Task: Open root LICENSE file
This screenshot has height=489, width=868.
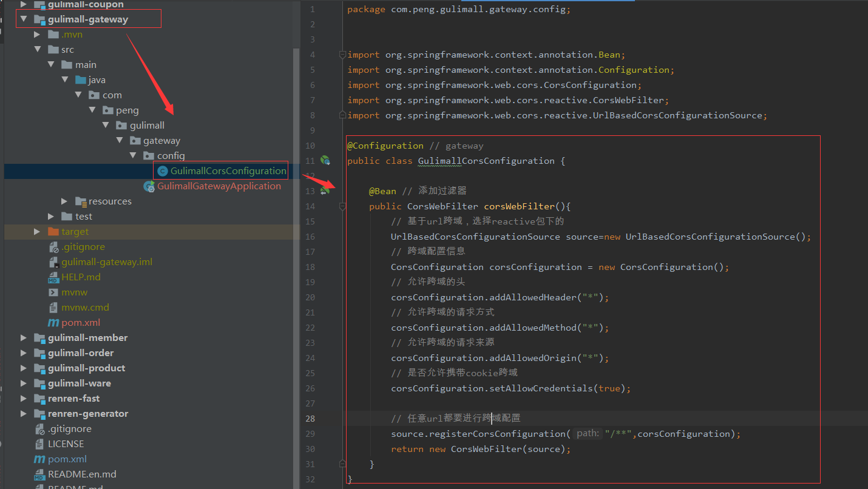Action: 66,443
